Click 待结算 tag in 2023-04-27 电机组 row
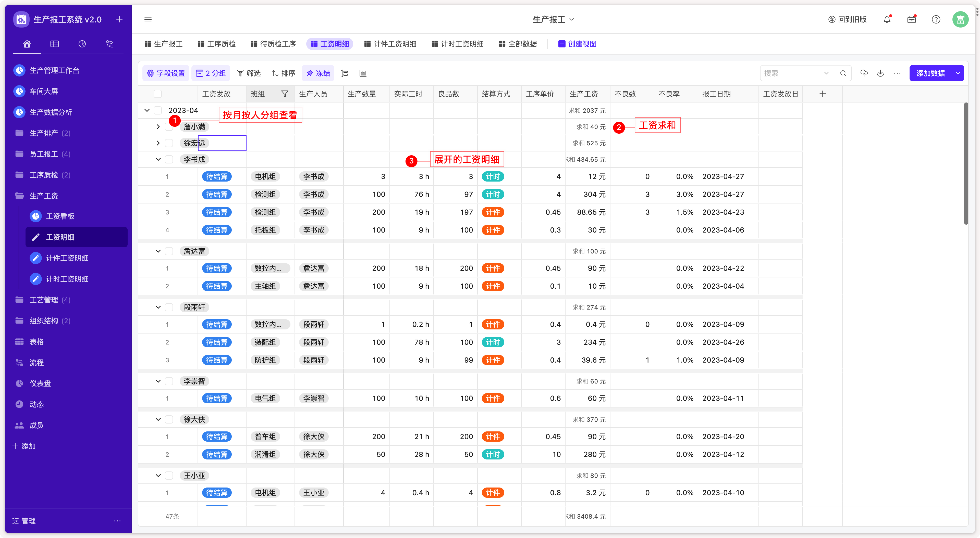The width and height of the screenshot is (980, 538). click(x=217, y=176)
